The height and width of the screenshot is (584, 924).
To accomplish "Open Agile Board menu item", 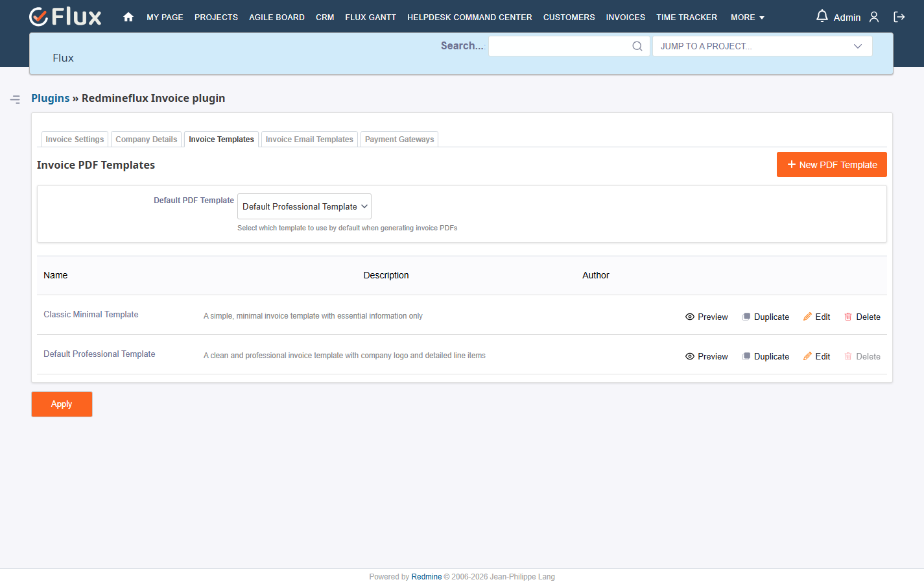I will tap(277, 18).
